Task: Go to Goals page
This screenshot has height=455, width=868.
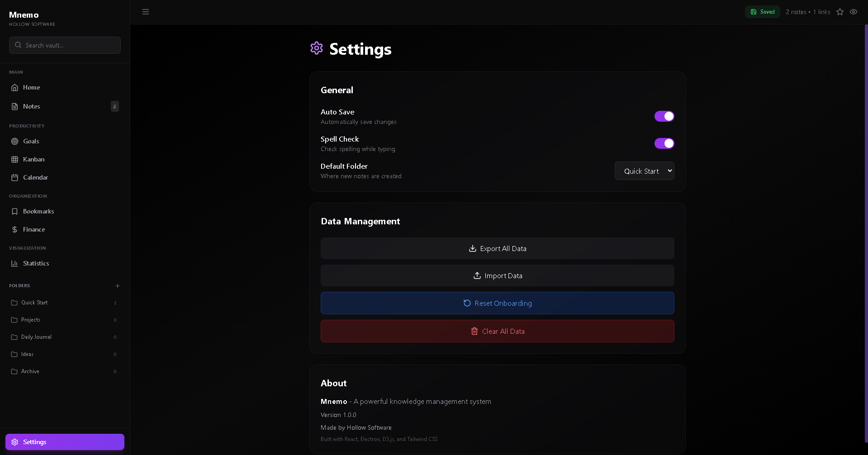Action: pos(31,141)
